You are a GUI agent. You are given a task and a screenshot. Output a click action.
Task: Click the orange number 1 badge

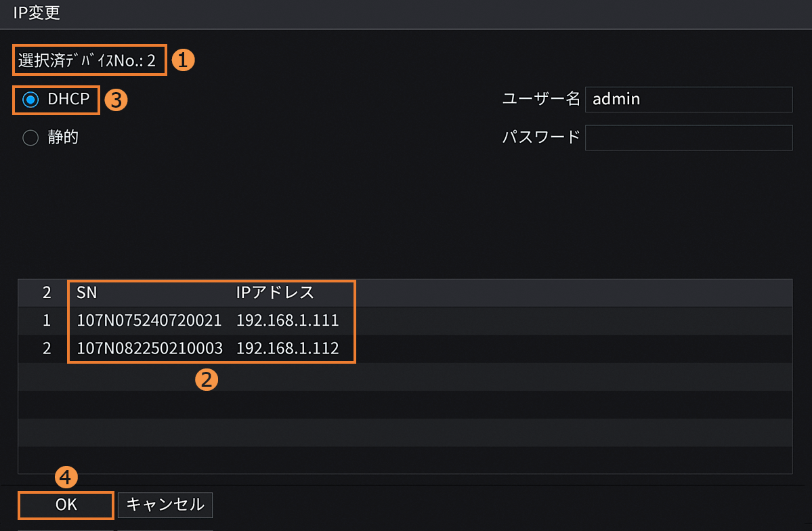[183, 60]
